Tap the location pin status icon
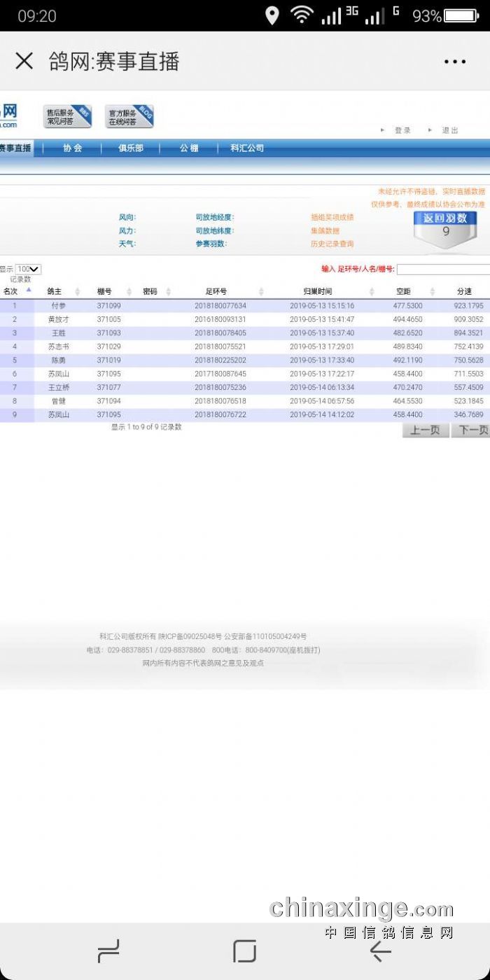 272,15
